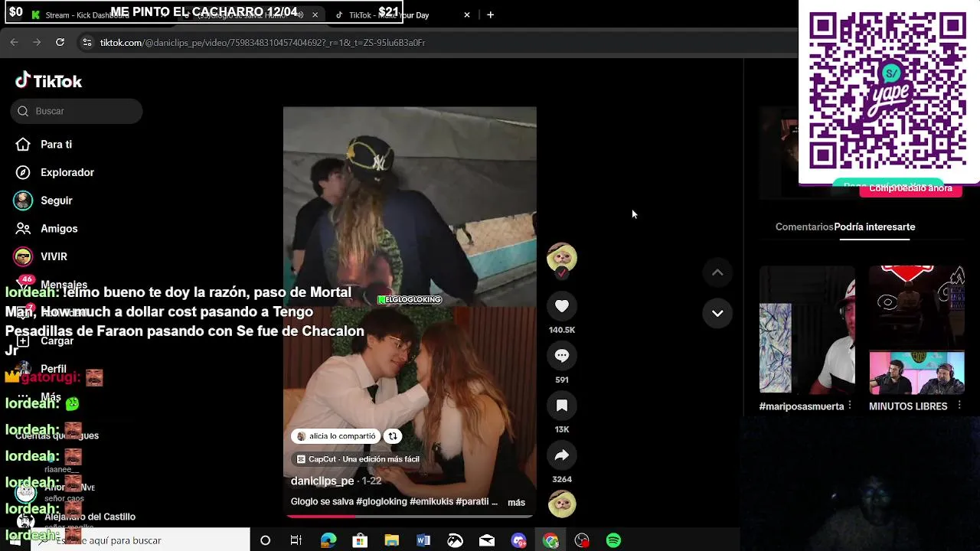Click the #emikukis hashtag
Screen dimensions: 980x551
[431, 502]
